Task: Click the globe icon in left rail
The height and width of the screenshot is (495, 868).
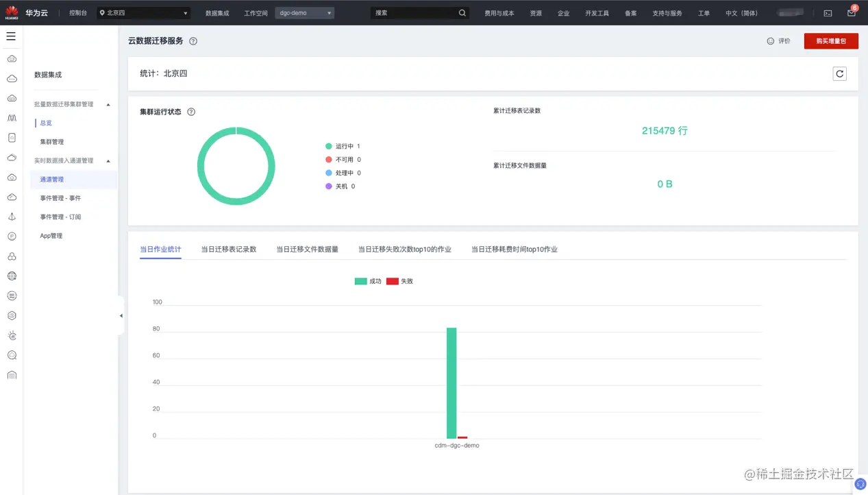Action: click(12, 276)
